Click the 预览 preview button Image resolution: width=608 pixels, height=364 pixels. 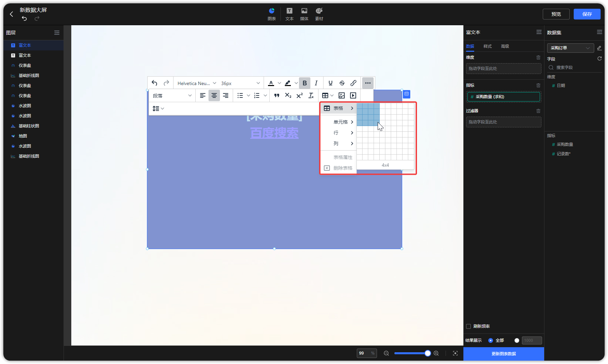pyautogui.click(x=556, y=14)
